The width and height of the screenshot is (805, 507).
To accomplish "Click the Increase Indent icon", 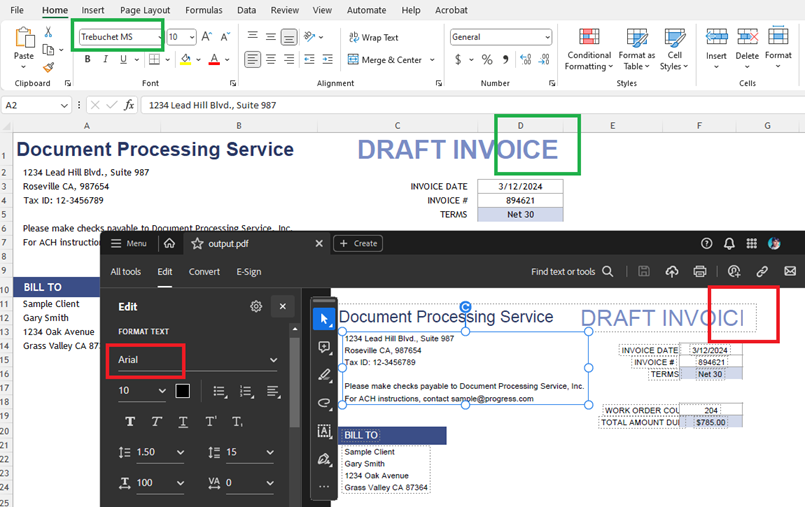I will click(x=328, y=60).
